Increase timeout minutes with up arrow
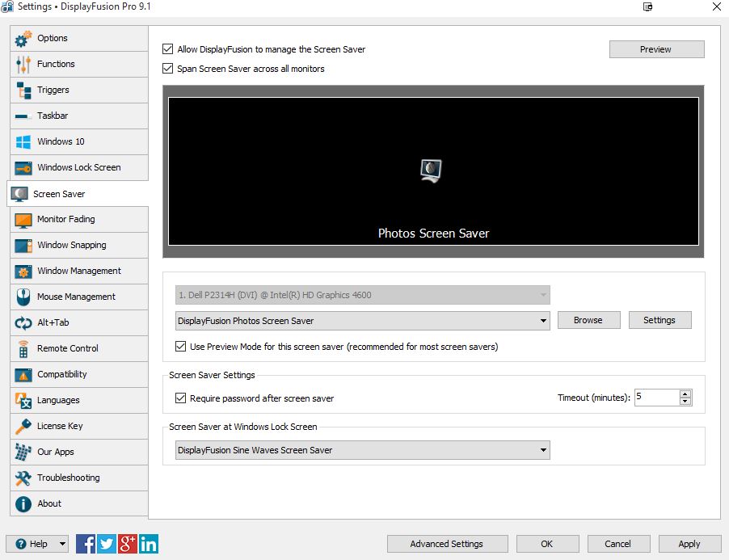 pos(685,394)
